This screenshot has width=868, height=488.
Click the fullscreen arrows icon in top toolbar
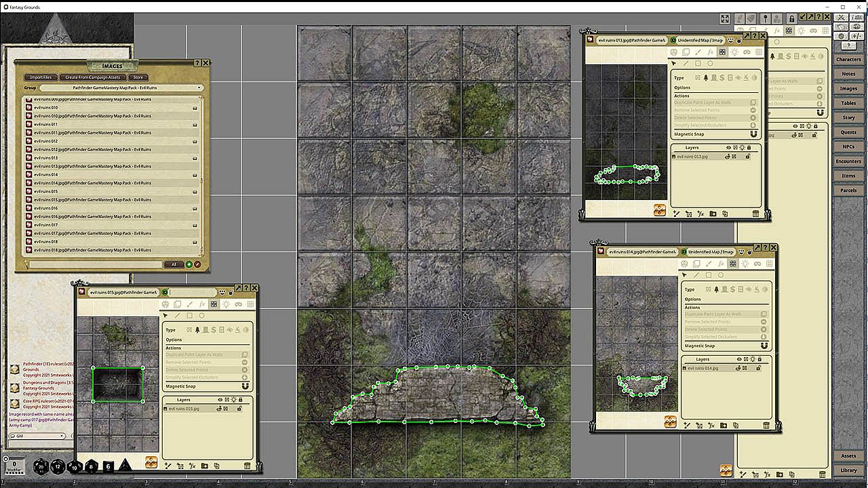click(725, 19)
